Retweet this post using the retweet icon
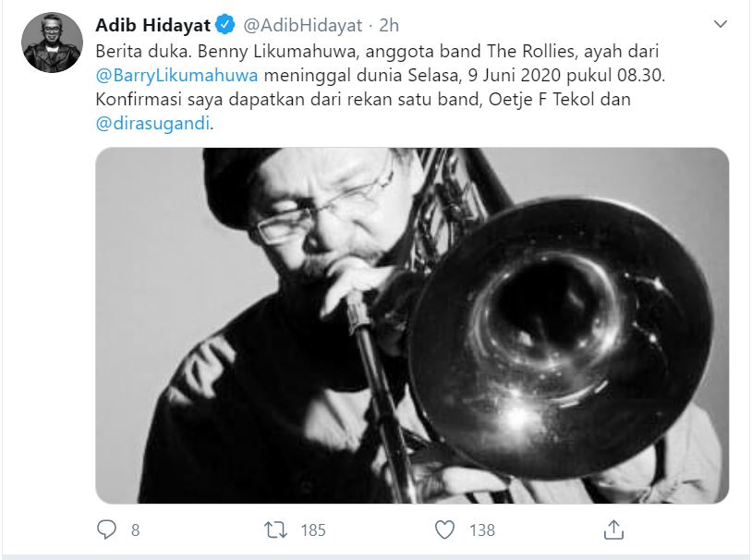The width and height of the screenshot is (752, 560). [276, 530]
